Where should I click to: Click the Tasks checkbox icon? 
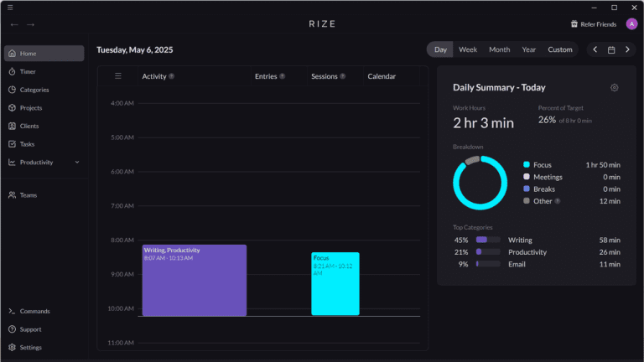(12, 144)
